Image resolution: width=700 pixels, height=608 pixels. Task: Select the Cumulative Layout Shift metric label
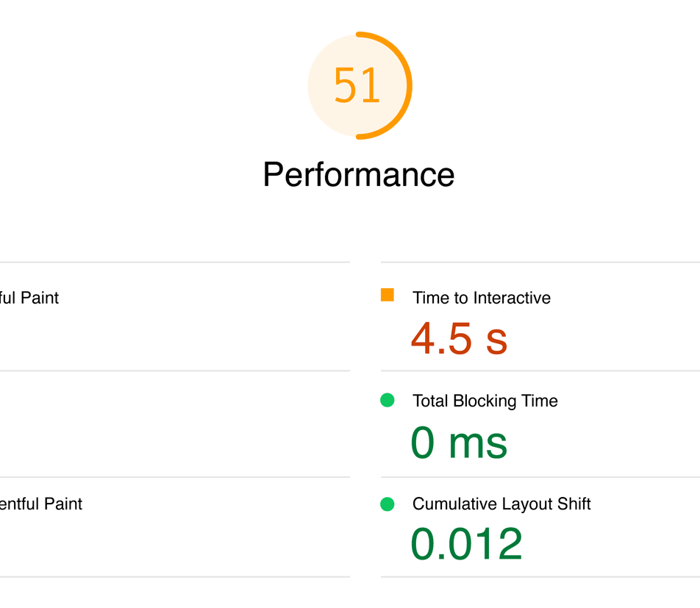[x=501, y=504]
